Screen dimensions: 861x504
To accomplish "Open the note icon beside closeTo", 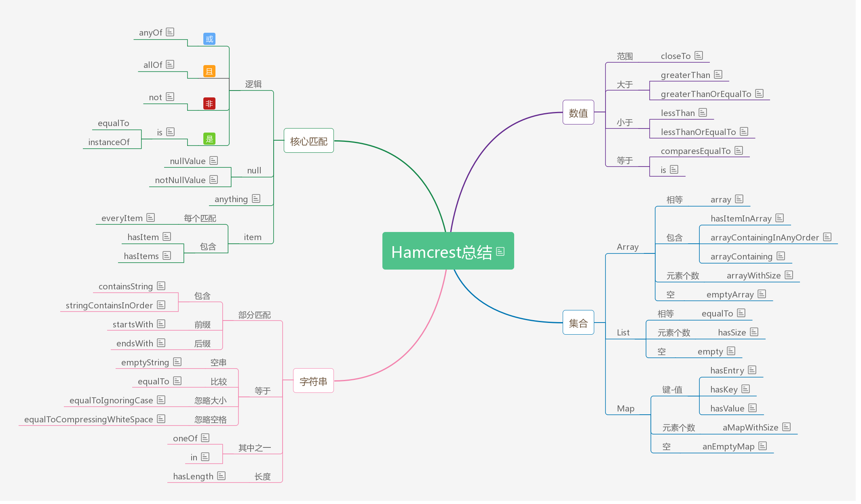I will click(x=699, y=55).
